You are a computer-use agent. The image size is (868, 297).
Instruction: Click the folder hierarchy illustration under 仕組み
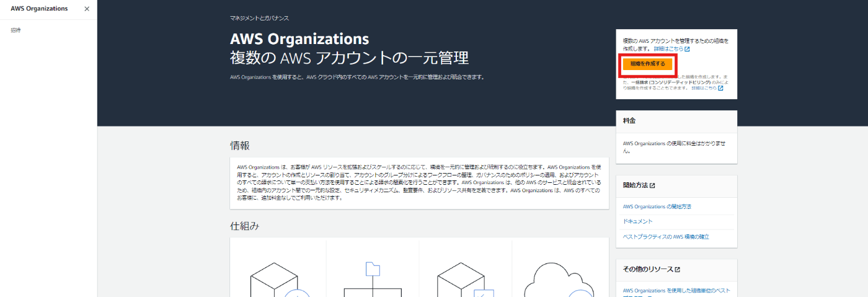click(373, 278)
